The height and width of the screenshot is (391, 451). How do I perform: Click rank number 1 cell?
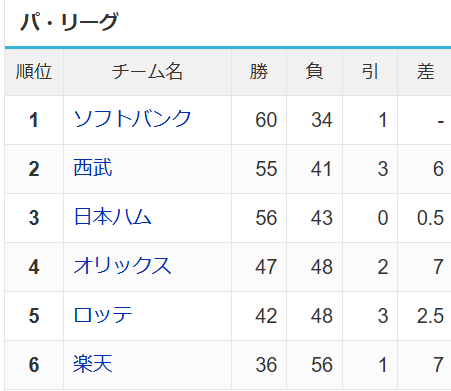(34, 120)
